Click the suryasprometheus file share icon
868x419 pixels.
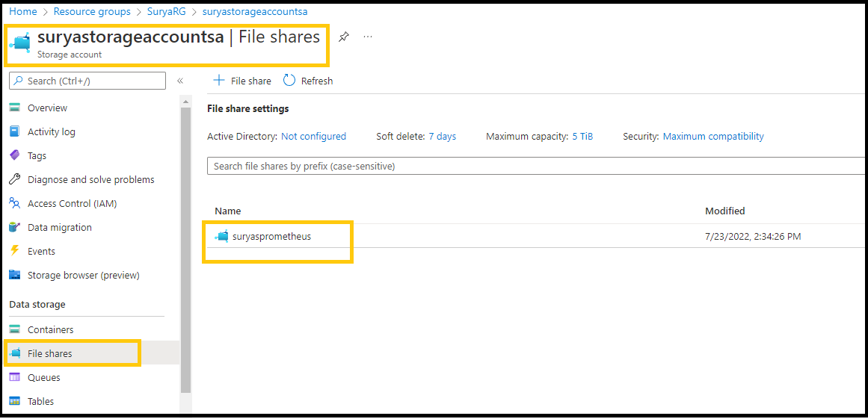222,237
